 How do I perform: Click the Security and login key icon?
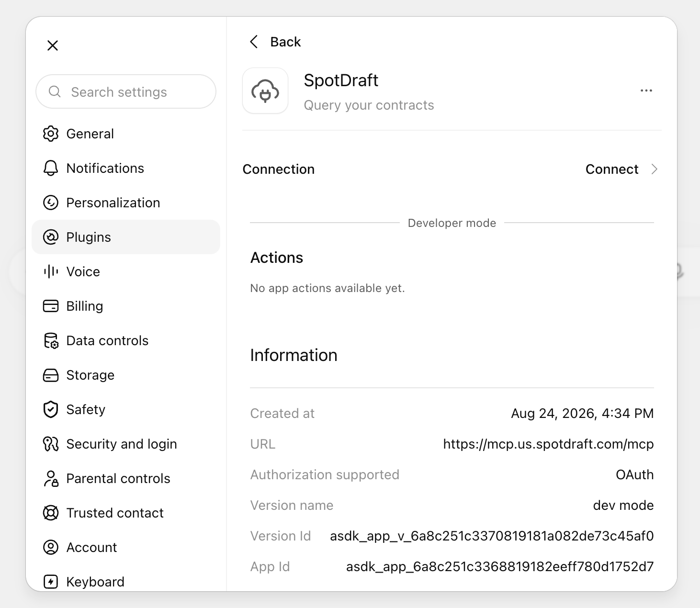[x=51, y=444]
